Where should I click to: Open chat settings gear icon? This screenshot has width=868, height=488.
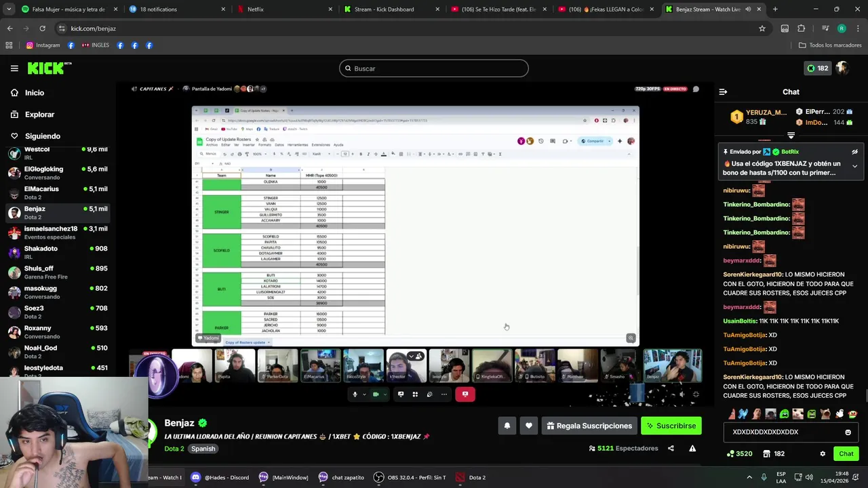pyautogui.click(x=823, y=453)
